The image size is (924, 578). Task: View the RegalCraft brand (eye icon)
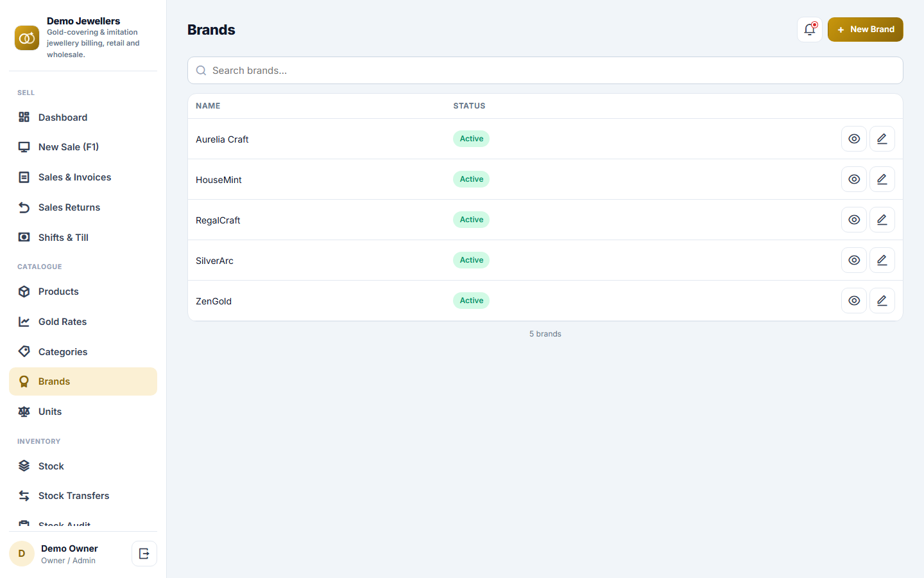[x=854, y=220]
